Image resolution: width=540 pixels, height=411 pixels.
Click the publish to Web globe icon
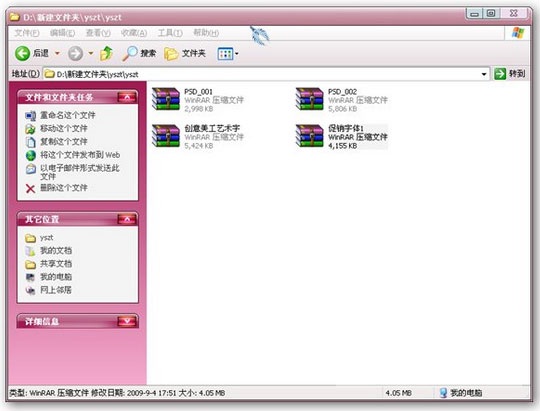pyautogui.click(x=30, y=155)
